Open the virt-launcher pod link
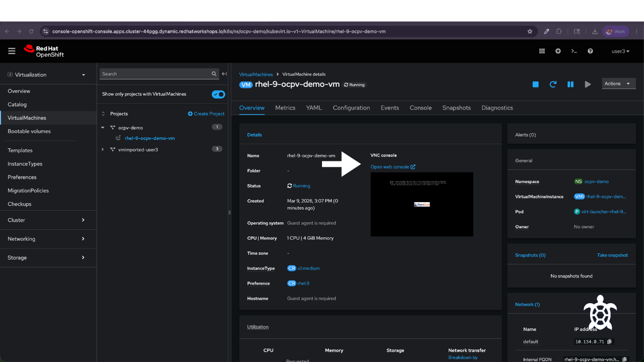The image size is (644, 362). click(x=604, y=212)
